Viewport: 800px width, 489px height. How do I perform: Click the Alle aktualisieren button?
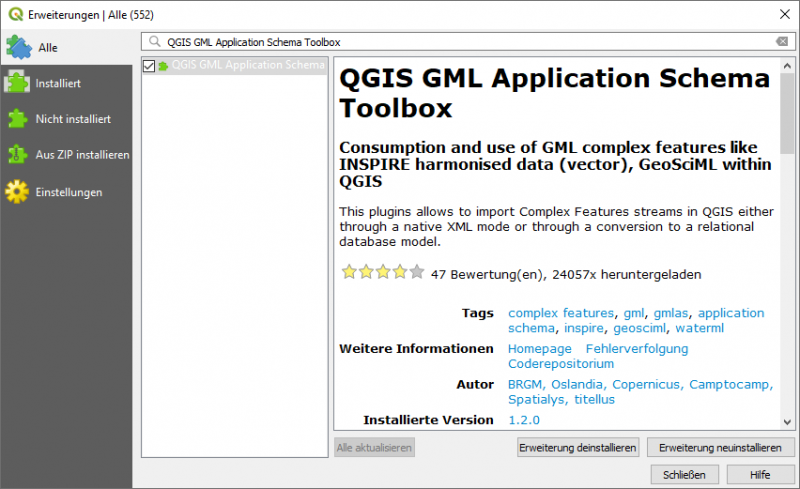pyautogui.click(x=374, y=448)
